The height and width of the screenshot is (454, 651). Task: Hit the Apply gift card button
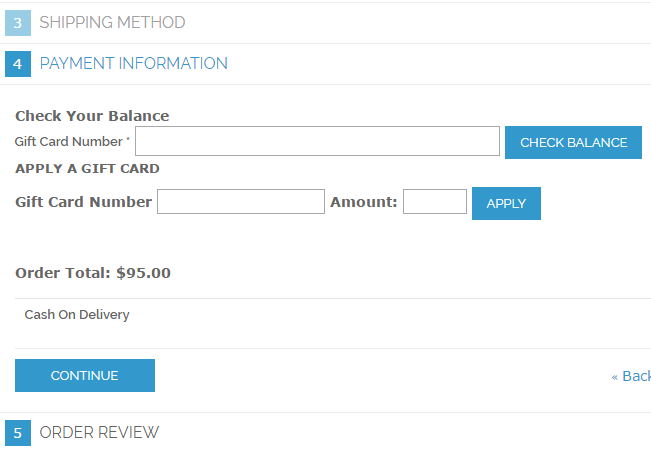click(x=506, y=203)
